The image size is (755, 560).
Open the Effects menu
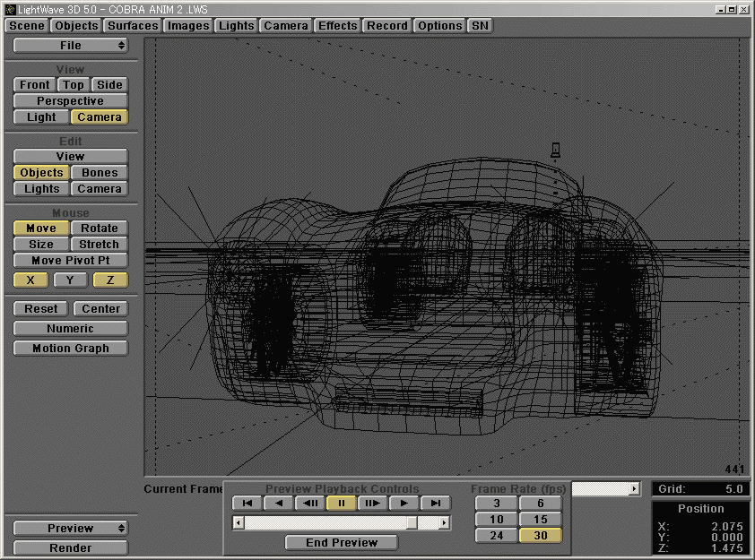pos(337,25)
